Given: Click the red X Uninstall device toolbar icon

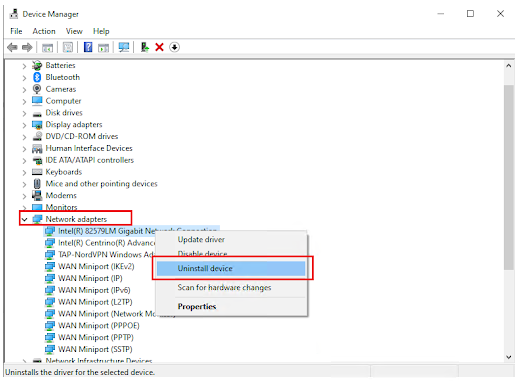Looking at the screenshot, I should coord(159,47).
